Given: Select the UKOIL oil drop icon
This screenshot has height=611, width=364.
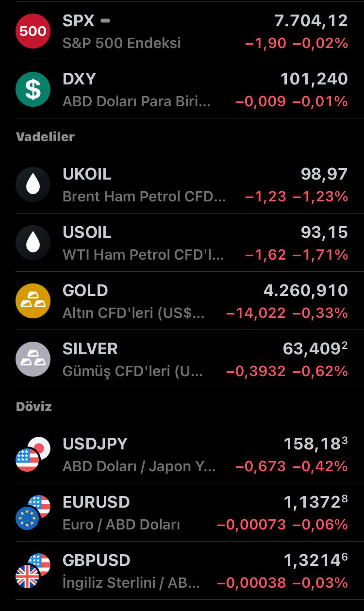Looking at the screenshot, I should point(33,184).
